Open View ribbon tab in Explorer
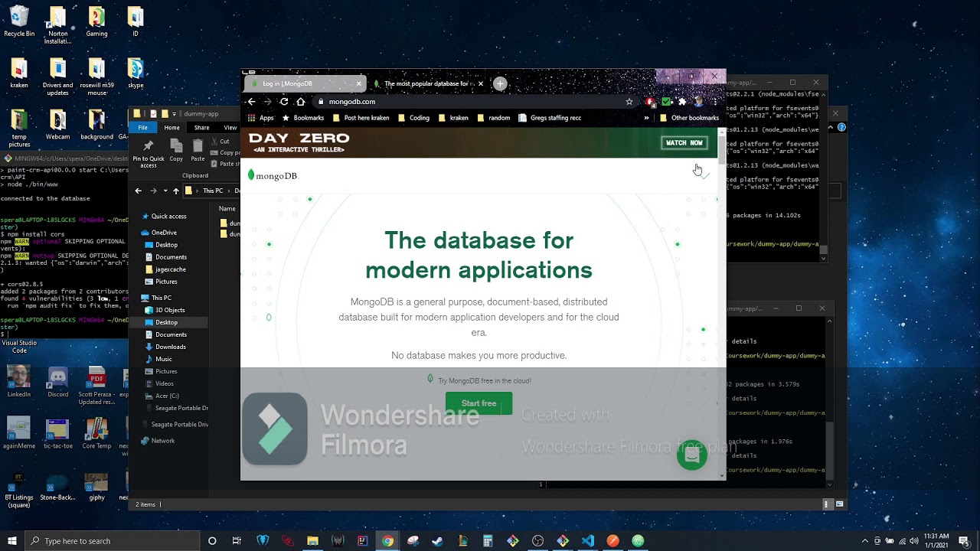980x551 pixels. (x=230, y=128)
